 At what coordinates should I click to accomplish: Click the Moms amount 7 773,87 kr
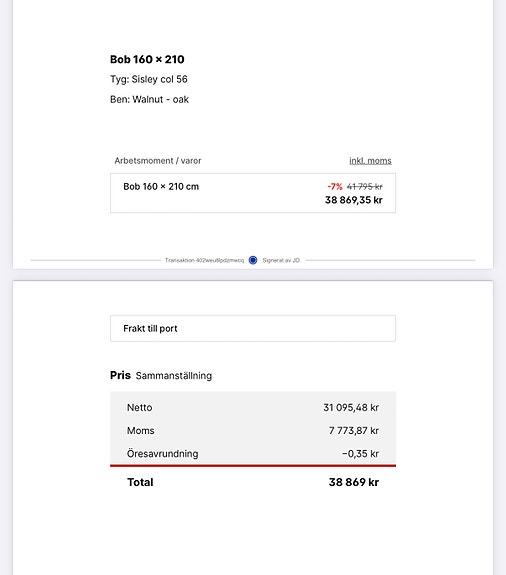(x=353, y=431)
